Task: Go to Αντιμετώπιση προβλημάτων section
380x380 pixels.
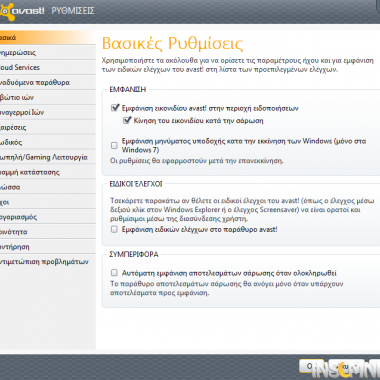Action: coord(47,262)
